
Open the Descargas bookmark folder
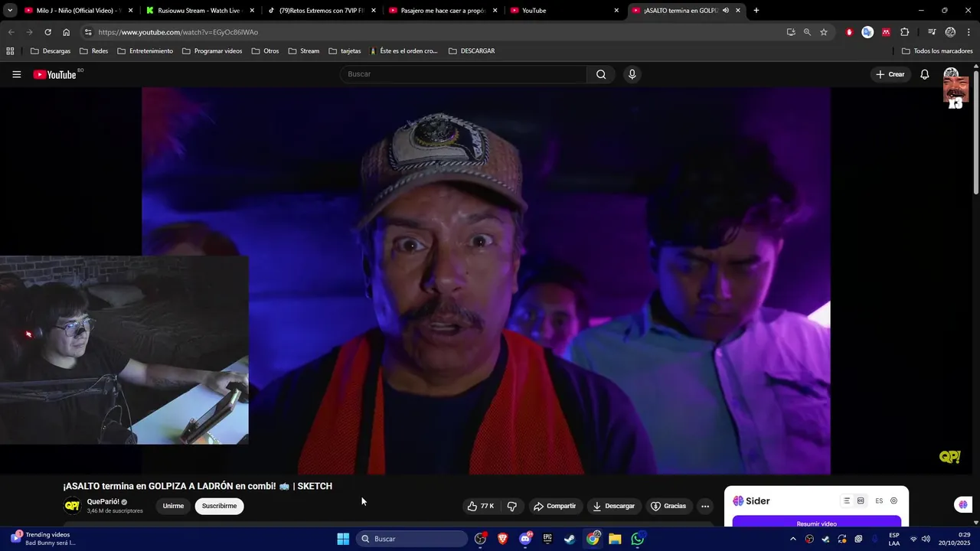coord(50,51)
